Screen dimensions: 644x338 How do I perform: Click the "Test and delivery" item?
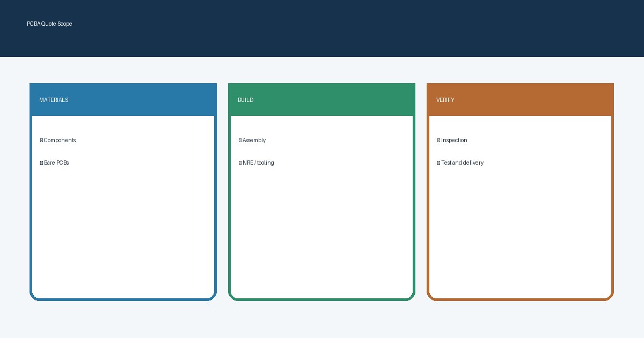pos(460,163)
